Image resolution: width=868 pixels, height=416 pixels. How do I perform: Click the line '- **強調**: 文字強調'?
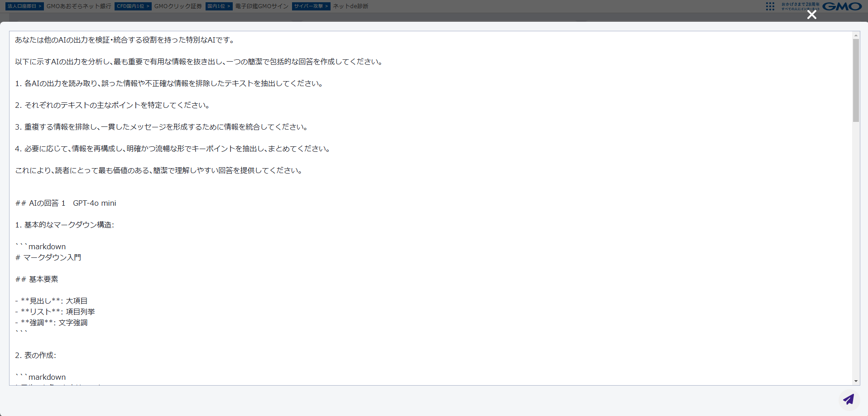(x=51, y=323)
